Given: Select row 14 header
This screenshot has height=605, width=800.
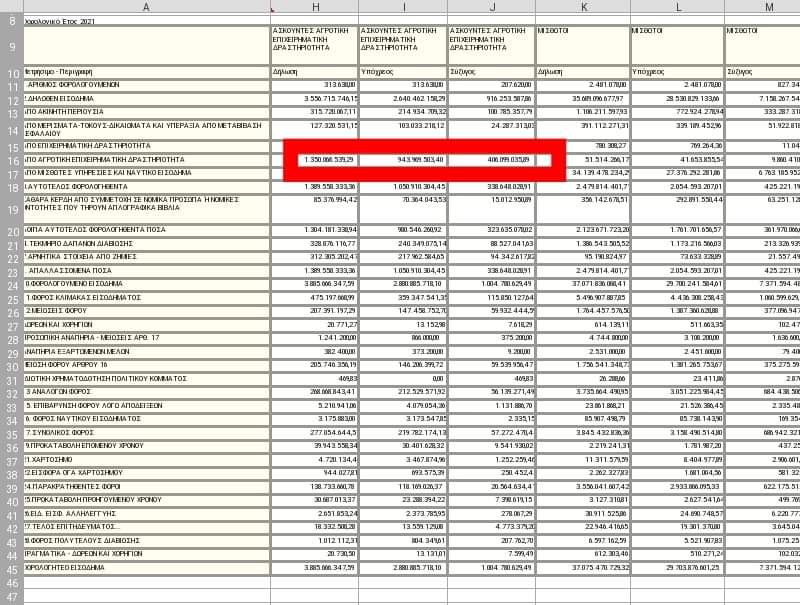Looking at the screenshot, I should (12, 130).
